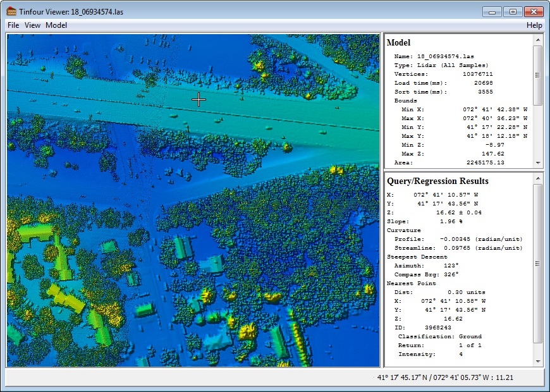Click the crosshair query marker on the map
Viewport: 550px width, 392px height.
click(x=199, y=99)
